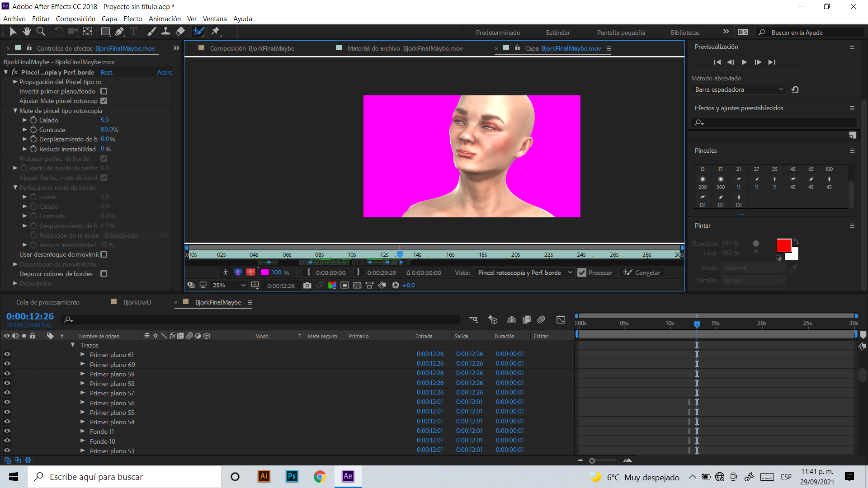Click the composition flowchart icon in timeline
Screen dimensions: 868x488
(x=473, y=320)
